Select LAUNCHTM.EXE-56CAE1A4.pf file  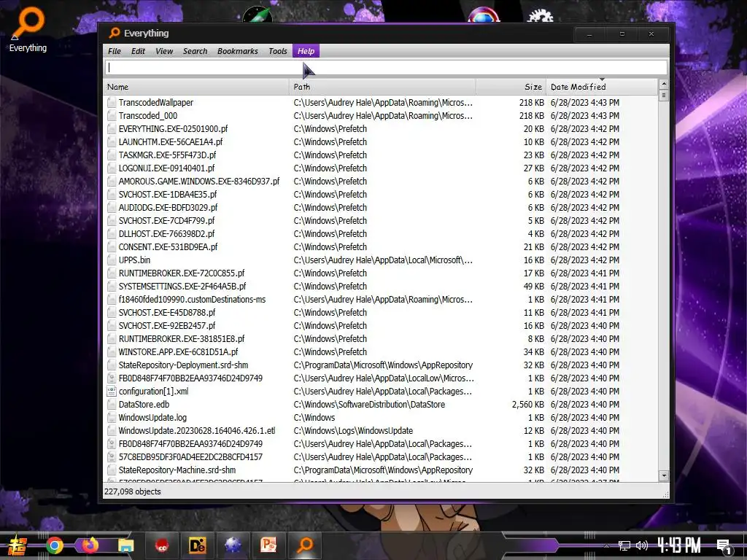(171, 142)
